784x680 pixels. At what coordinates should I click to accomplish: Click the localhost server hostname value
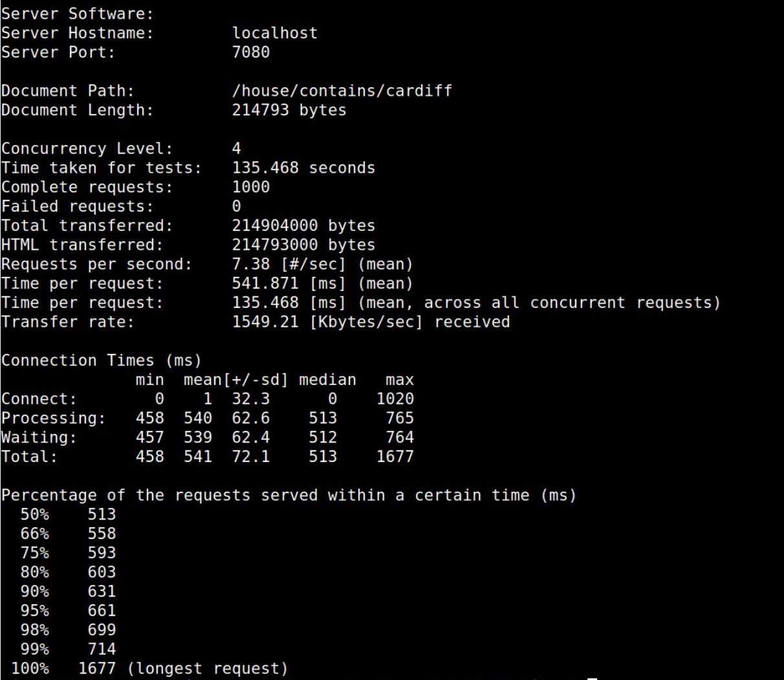coord(275,33)
